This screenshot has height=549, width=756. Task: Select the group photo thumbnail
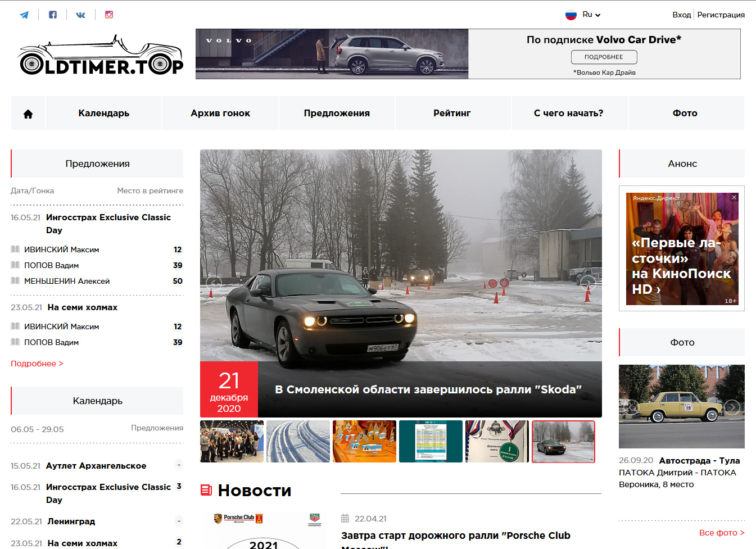(232, 442)
